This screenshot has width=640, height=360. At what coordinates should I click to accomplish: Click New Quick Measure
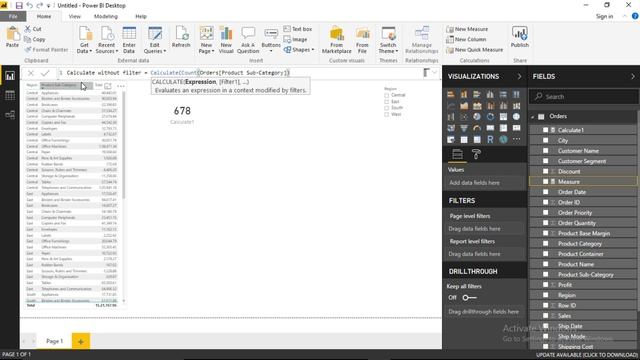tap(474, 50)
